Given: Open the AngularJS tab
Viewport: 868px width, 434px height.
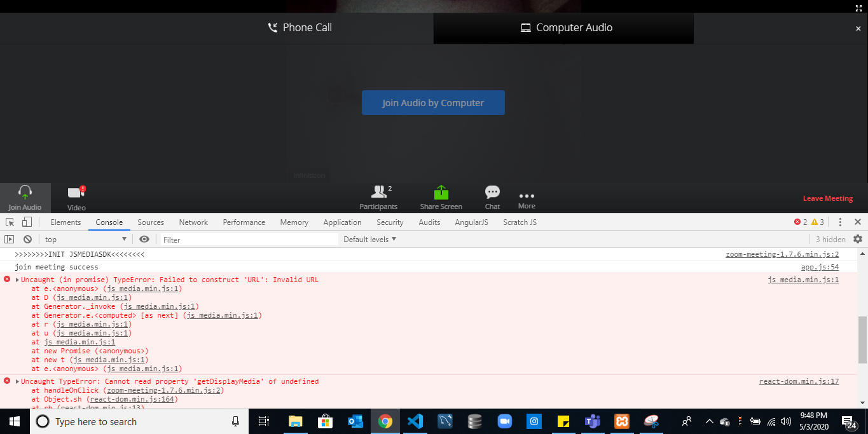Looking at the screenshot, I should pos(471,222).
